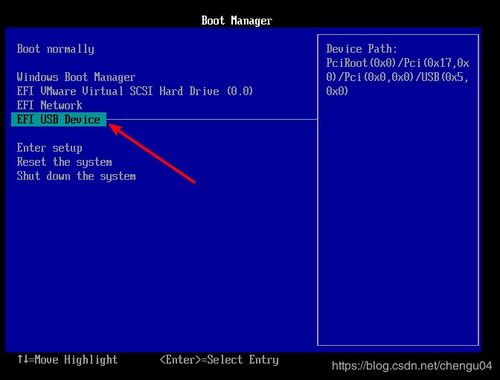Choose Reset the system
Image resolution: width=500 pixels, height=380 pixels.
pyautogui.click(x=64, y=162)
